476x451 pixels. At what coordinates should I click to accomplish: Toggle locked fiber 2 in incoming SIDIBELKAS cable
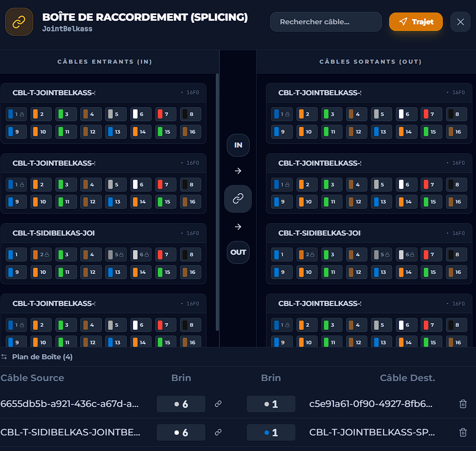click(41, 255)
